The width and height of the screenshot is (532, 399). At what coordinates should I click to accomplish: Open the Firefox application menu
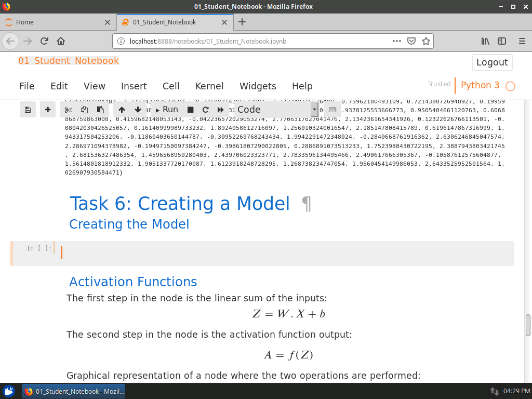[521, 41]
